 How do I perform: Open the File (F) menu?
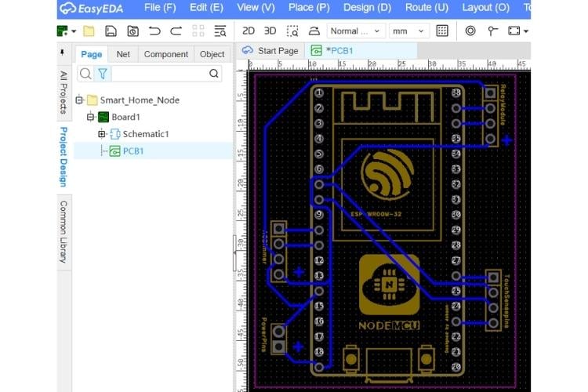160,8
